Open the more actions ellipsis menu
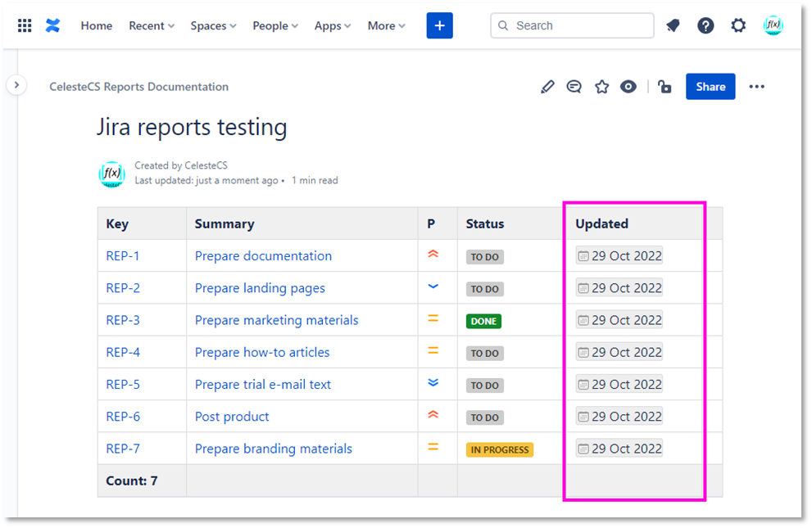 (756, 87)
